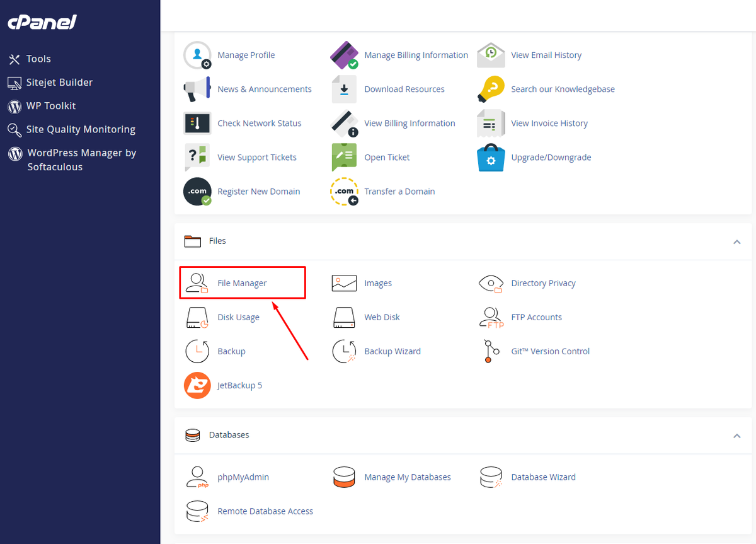This screenshot has width=756, height=544.
Task: Open the File Manager icon
Action: tap(197, 283)
